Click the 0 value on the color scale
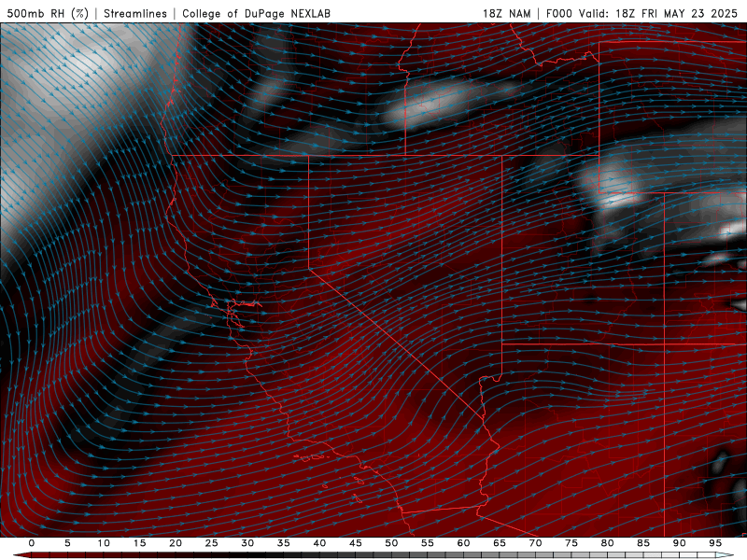The width and height of the screenshot is (747, 560). pyautogui.click(x=32, y=543)
